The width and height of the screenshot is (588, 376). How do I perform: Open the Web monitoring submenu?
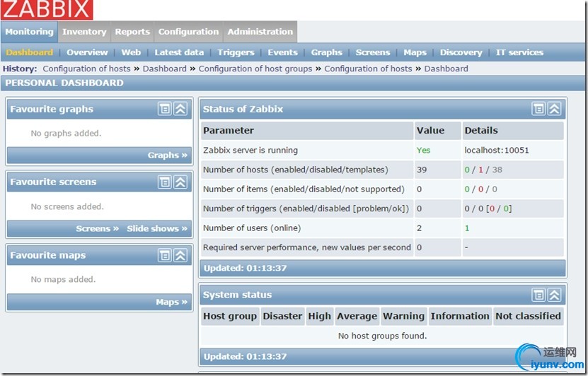click(131, 52)
